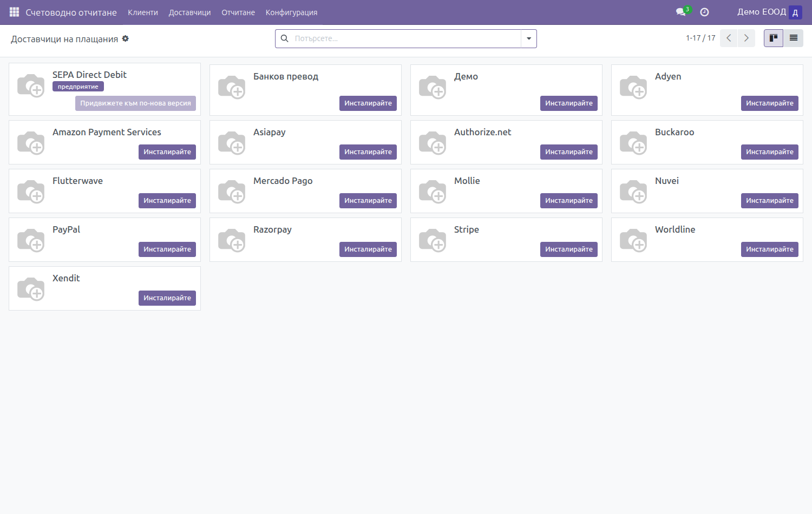The height and width of the screenshot is (514, 812).
Task: Click Adyen camera placeholder image
Action: [x=633, y=88]
